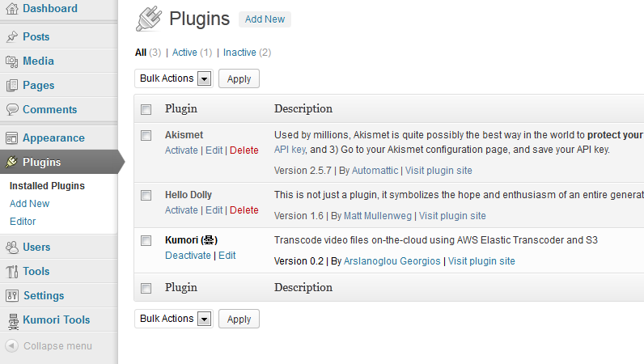Open the Dashboard menu
This screenshot has width=644, height=364.
(x=50, y=8)
